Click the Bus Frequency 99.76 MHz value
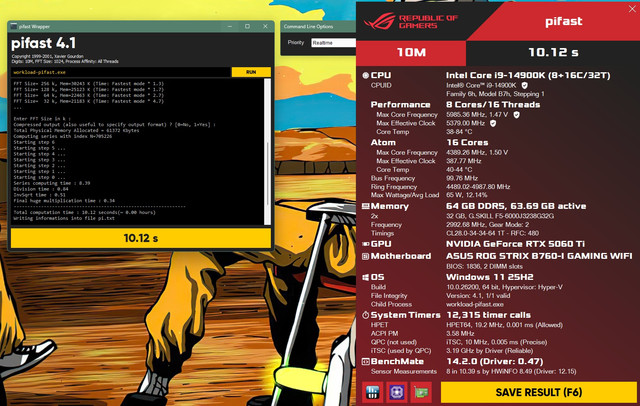640x406 pixels. 462,178
